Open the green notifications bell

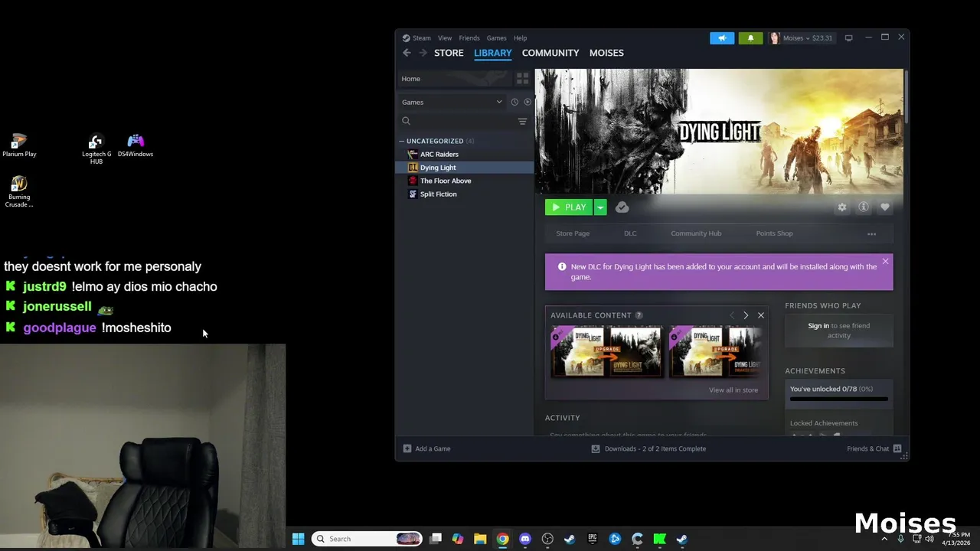pyautogui.click(x=750, y=37)
